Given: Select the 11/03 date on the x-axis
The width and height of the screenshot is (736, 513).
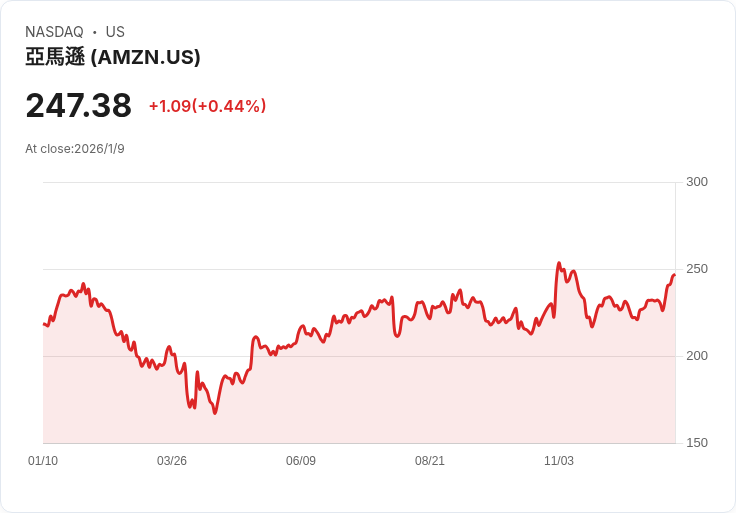Looking at the screenshot, I should [559, 461].
